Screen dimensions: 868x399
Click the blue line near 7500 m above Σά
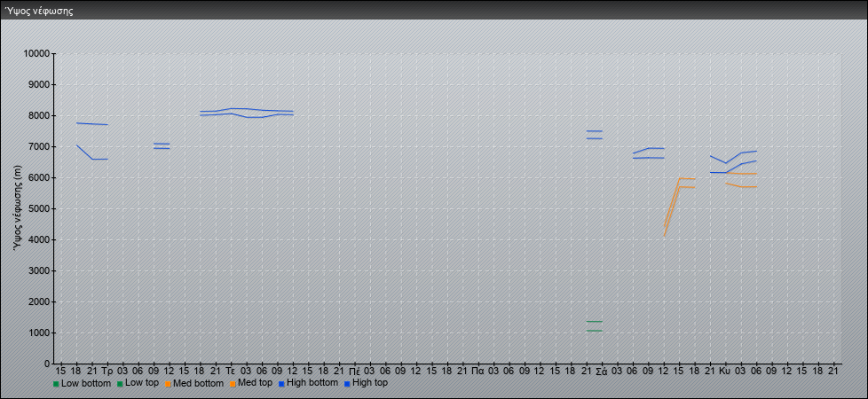point(595,131)
